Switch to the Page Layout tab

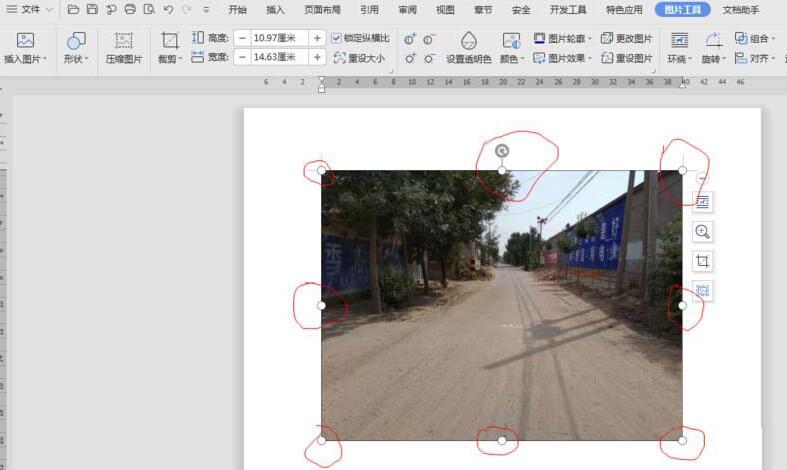pyautogui.click(x=322, y=9)
